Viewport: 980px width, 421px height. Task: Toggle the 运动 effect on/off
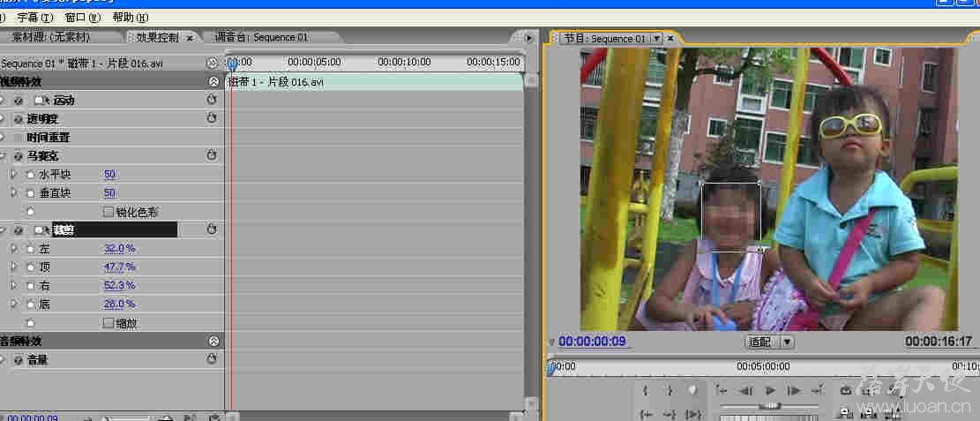point(19,100)
